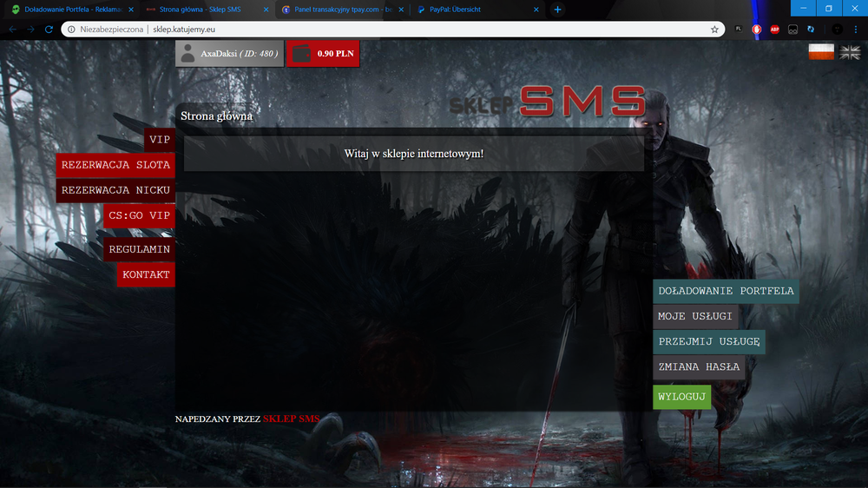Open Zmiana Hasła

click(699, 366)
